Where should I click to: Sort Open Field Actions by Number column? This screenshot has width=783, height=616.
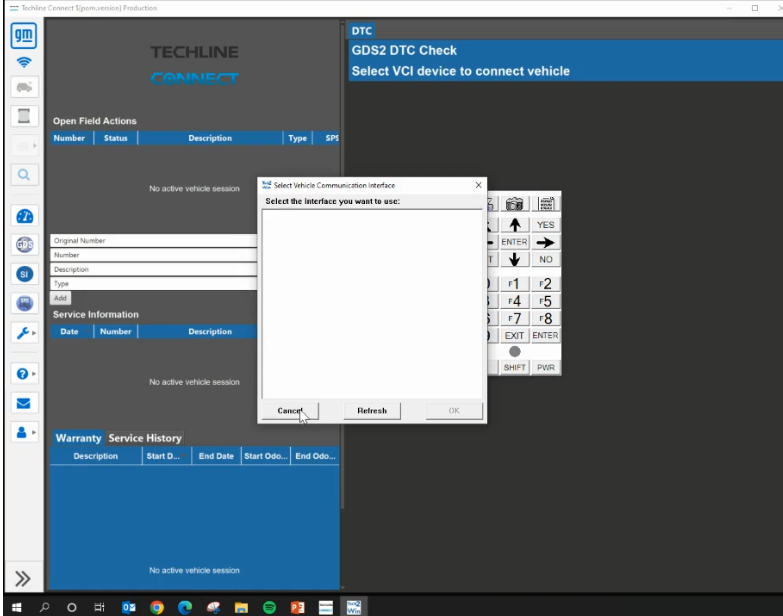coord(71,138)
